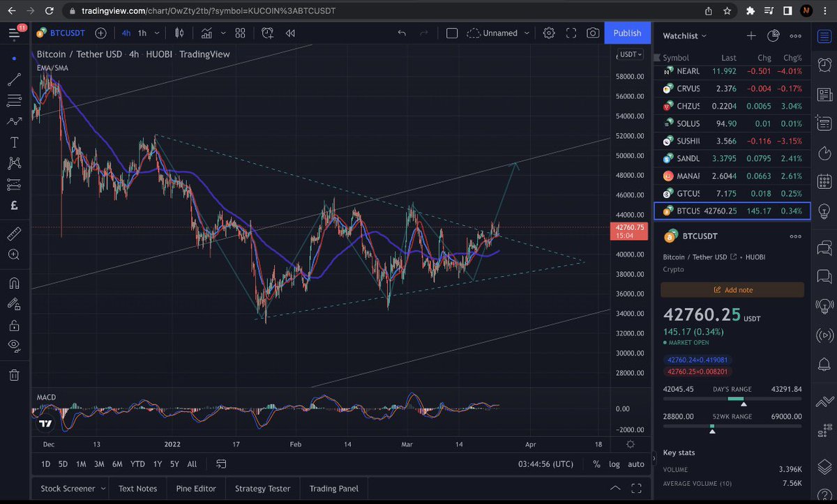Open the Unnamed layout dropdown
This screenshot has height=504, width=837.
(x=498, y=33)
